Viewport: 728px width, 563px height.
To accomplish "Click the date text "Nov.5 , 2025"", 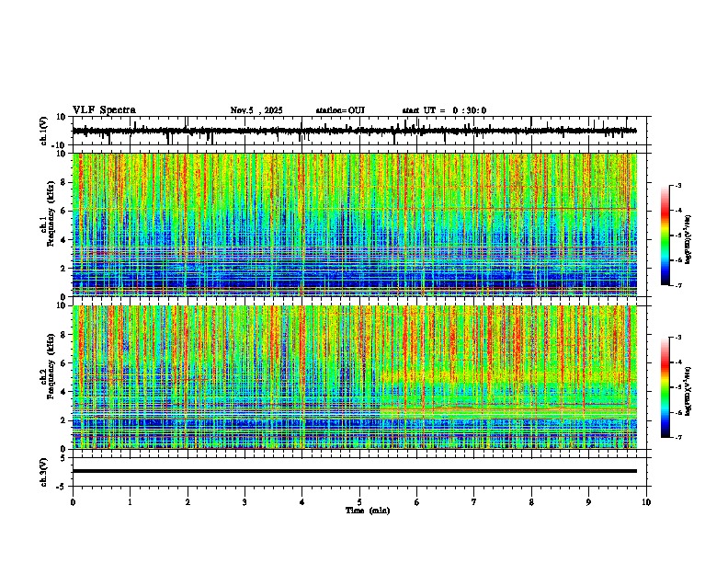I will click(x=256, y=110).
